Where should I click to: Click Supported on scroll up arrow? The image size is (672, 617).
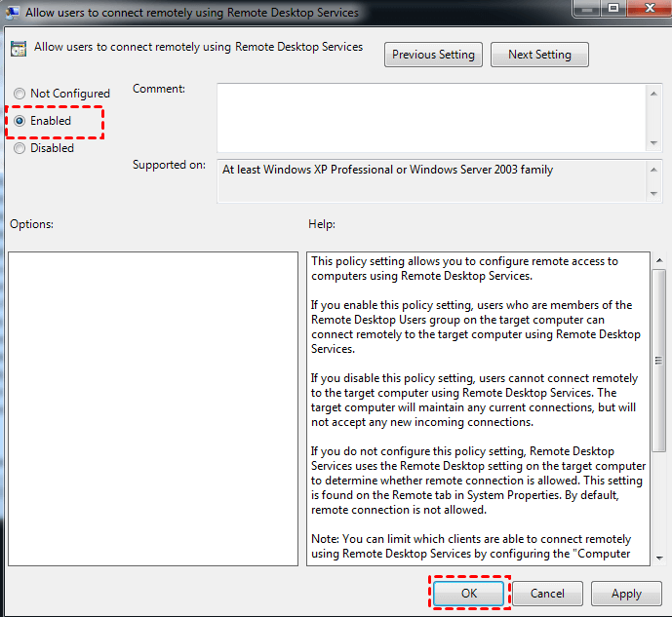pos(653,170)
